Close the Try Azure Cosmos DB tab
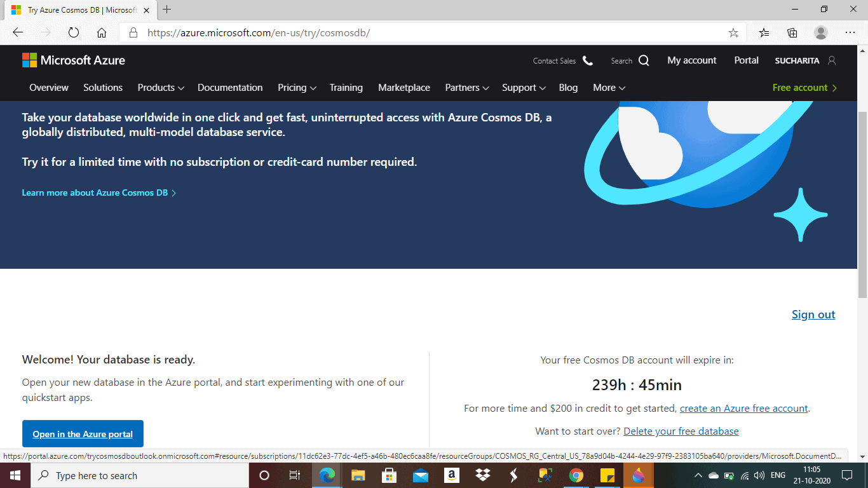Image resolution: width=868 pixels, height=488 pixels. (x=147, y=10)
